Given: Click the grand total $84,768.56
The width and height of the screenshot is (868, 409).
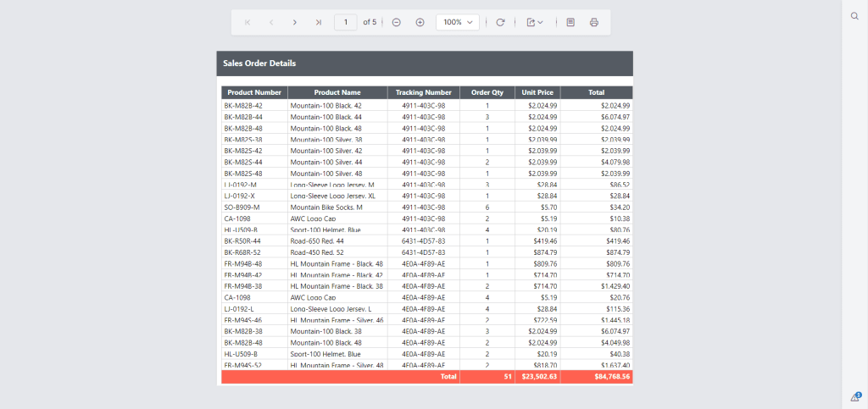Looking at the screenshot, I should click(x=597, y=376).
